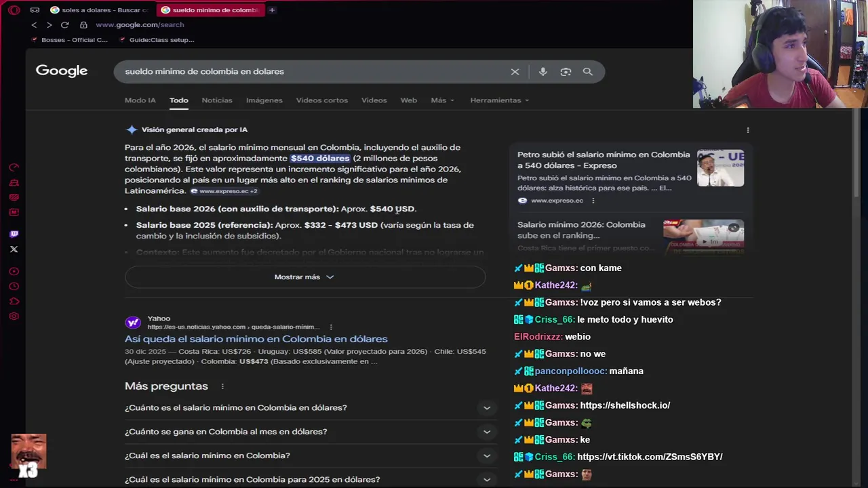Open 'Salario mínimo 2026: Colombia sube' card

[630, 235]
